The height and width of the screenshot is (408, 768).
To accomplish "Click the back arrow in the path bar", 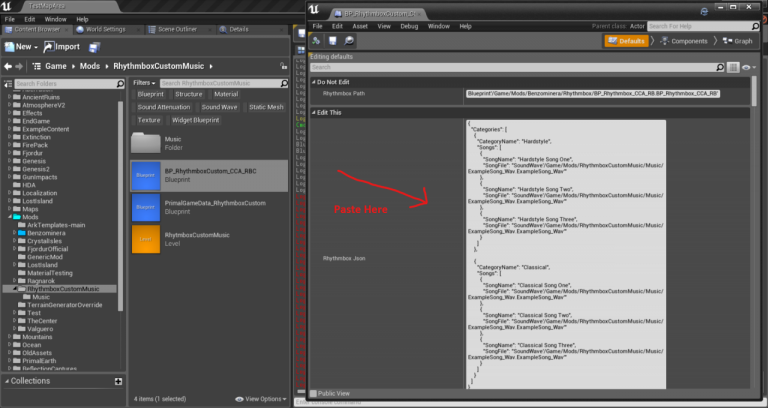I will tap(9, 64).
